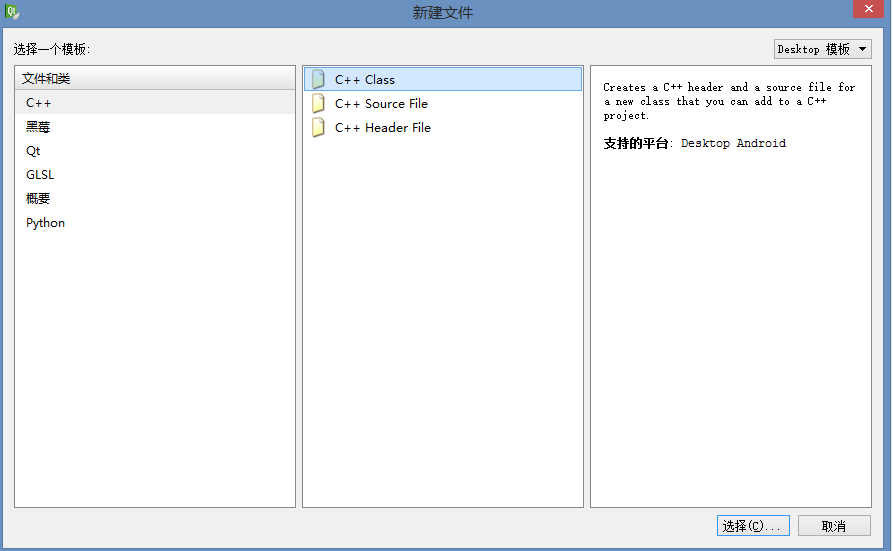This screenshot has height=551, width=893.
Task: Select the GLSL category
Action: [154, 174]
